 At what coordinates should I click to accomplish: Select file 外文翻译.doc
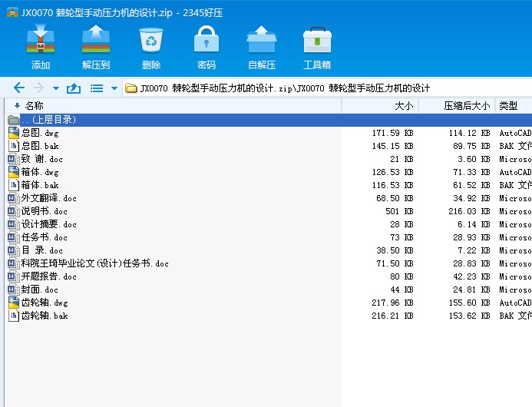[x=49, y=198]
